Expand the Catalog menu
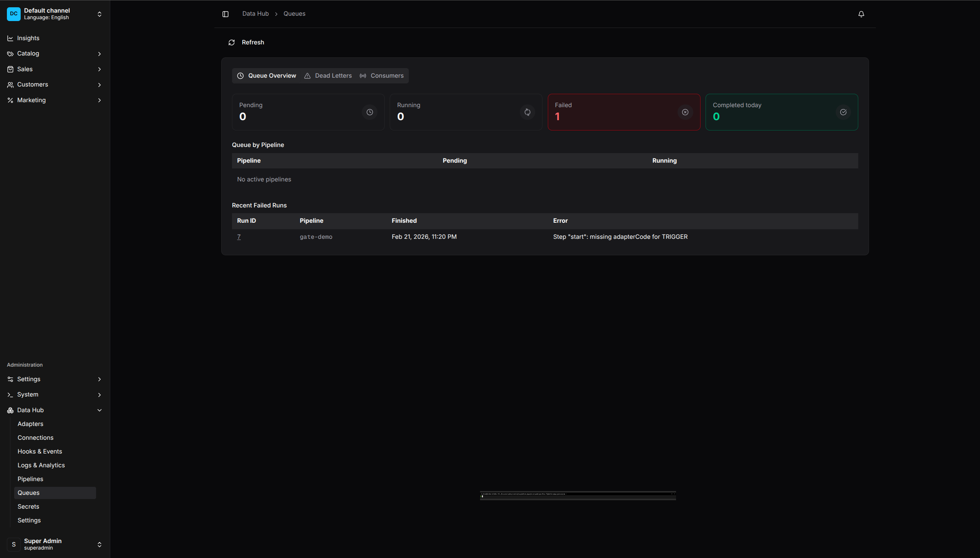This screenshot has width=980, height=558. (x=28, y=54)
